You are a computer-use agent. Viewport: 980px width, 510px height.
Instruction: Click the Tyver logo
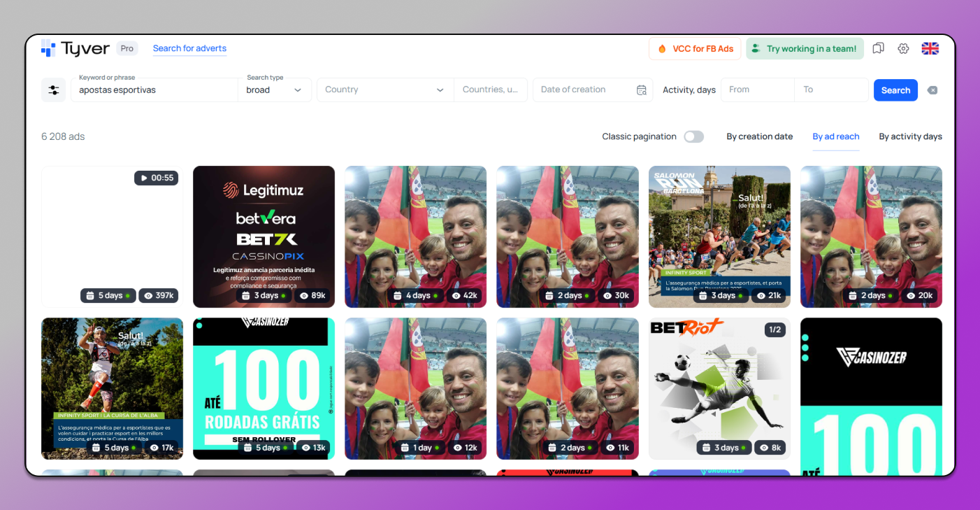click(75, 48)
